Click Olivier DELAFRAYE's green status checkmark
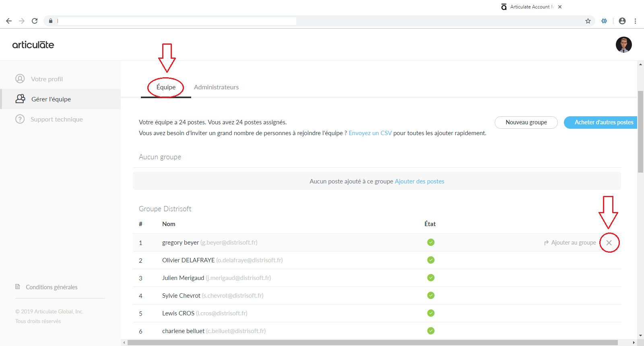Screen dimensions: 644x346 tap(431, 260)
